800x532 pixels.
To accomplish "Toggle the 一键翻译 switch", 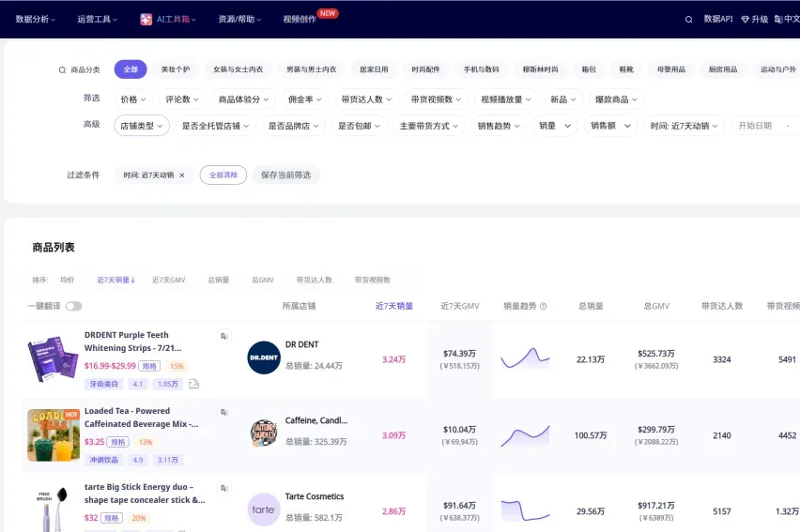I will point(73,306).
